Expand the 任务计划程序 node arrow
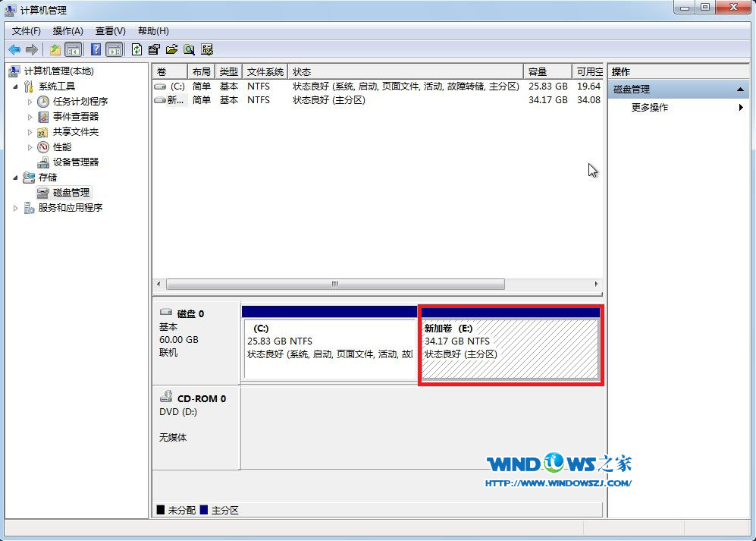Image resolution: width=756 pixels, height=541 pixels. 30,102
